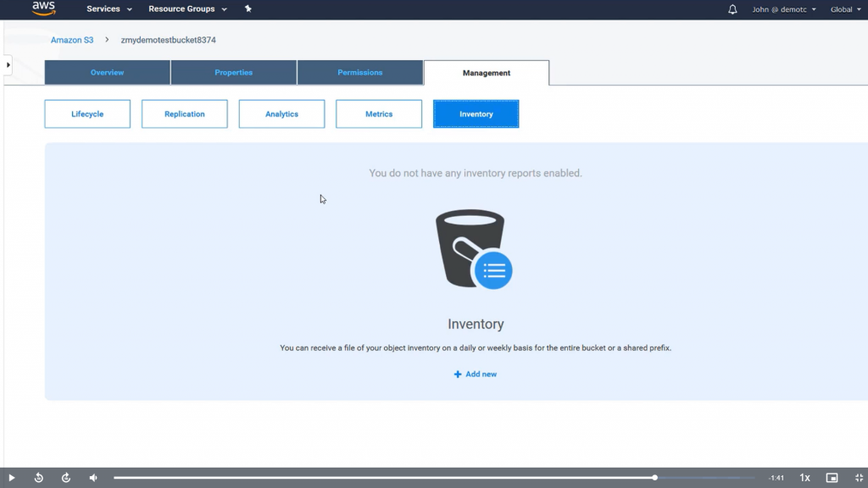Skip forward with the forward icon
Screen dimensions: 868x488
click(66, 478)
